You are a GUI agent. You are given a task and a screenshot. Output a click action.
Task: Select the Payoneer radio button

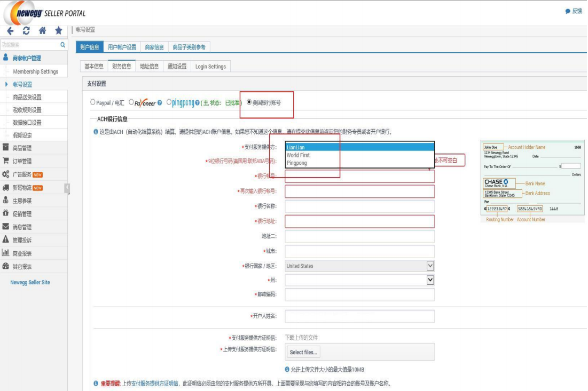[x=131, y=102]
